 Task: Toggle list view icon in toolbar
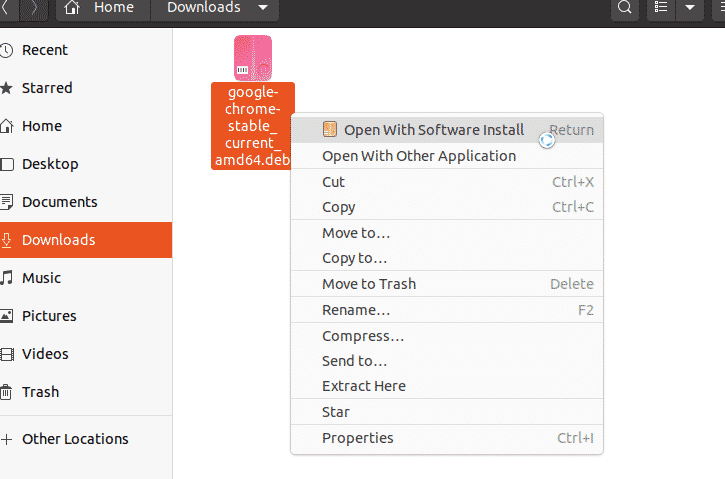pyautogui.click(x=661, y=7)
